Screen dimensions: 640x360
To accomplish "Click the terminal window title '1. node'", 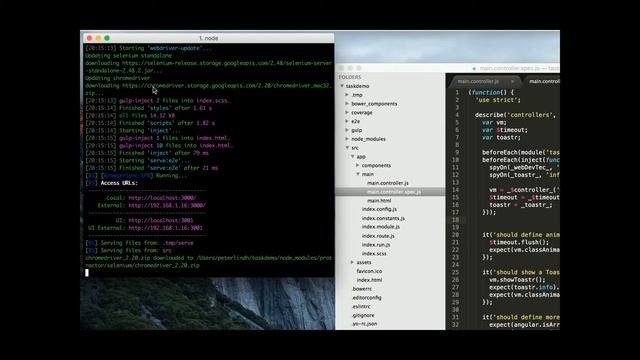I will click(x=209, y=38).
